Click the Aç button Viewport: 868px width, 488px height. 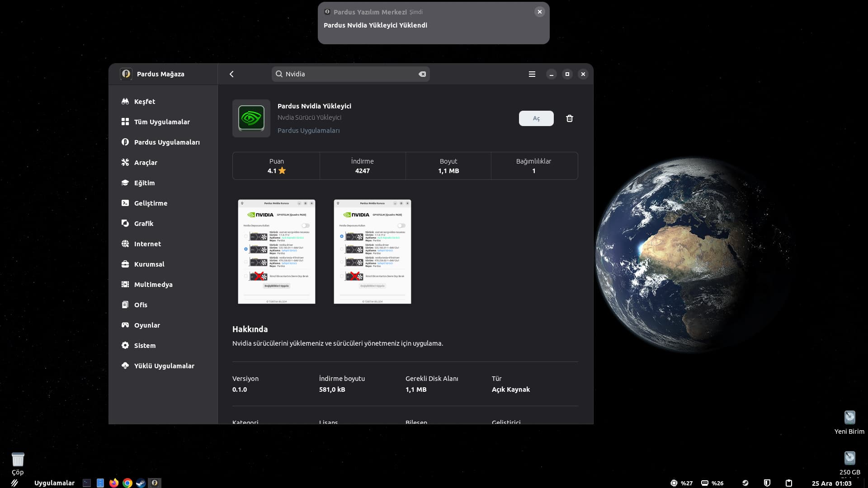click(x=536, y=118)
